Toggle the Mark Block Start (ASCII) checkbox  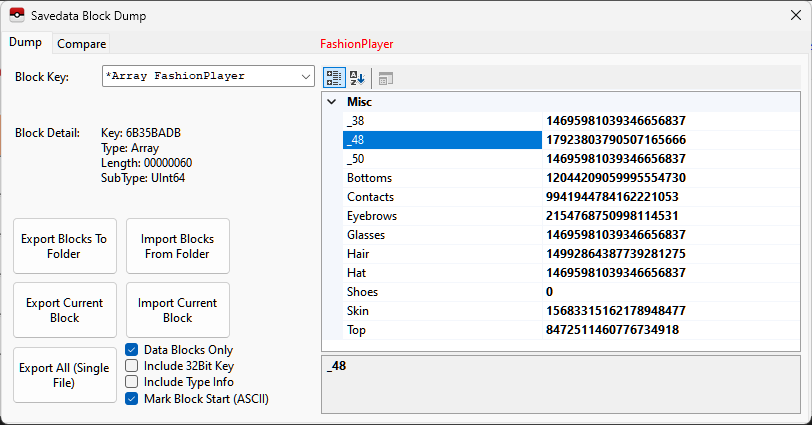click(132, 399)
